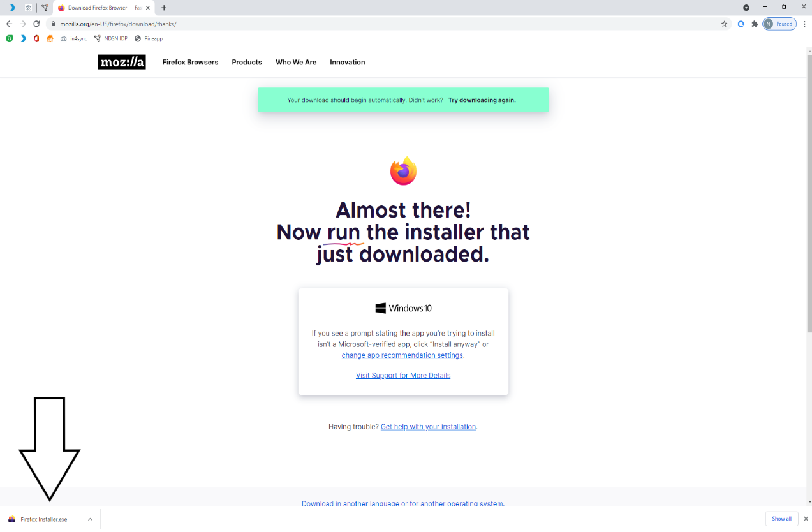812x532 pixels.
Task: Click Try downloading again link
Action: pyautogui.click(x=482, y=100)
